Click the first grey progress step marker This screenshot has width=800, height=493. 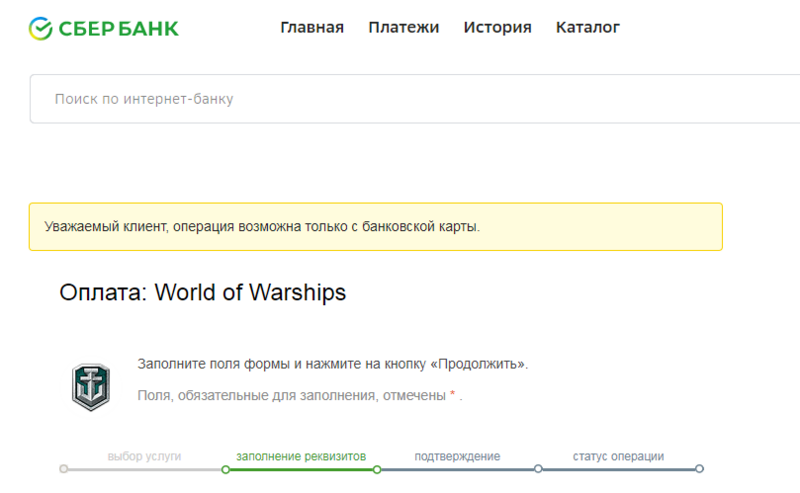click(64, 469)
